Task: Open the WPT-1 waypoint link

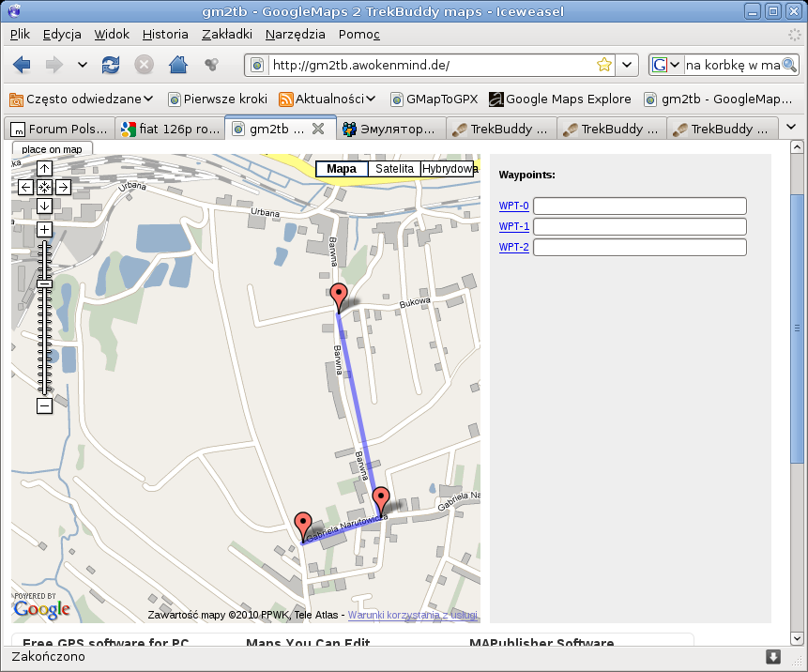Action: [513, 226]
